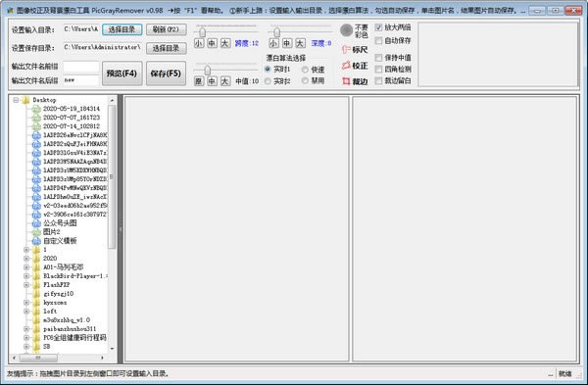Choose the 快速 fast algorithm radio
588x385 pixels.
pyautogui.click(x=305, y=70)
